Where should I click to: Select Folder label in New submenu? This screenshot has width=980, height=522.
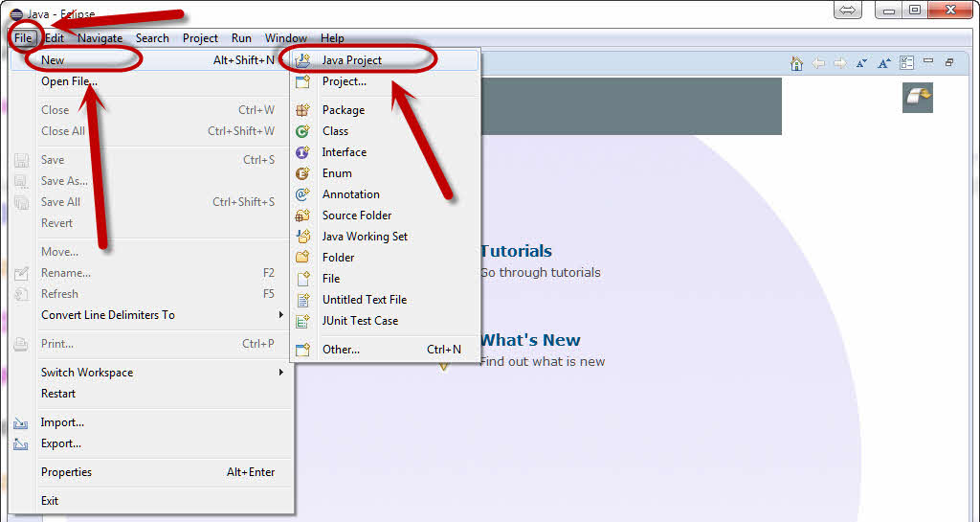pyautogui.click(x=338, y=258)
